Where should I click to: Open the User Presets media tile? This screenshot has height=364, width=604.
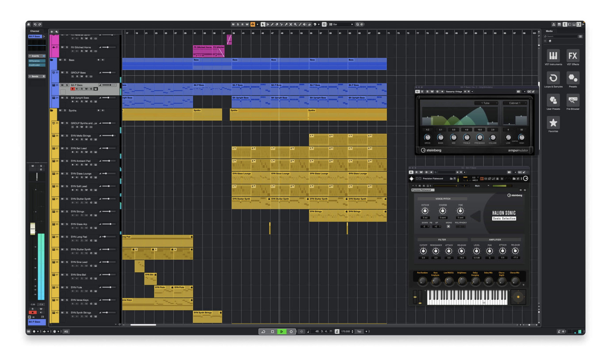pos(553,100)
